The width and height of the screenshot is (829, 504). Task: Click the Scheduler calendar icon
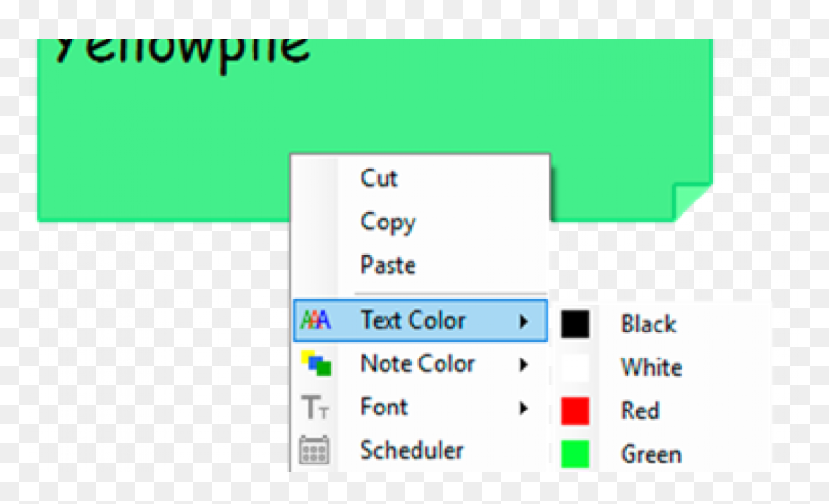(314, 450)
